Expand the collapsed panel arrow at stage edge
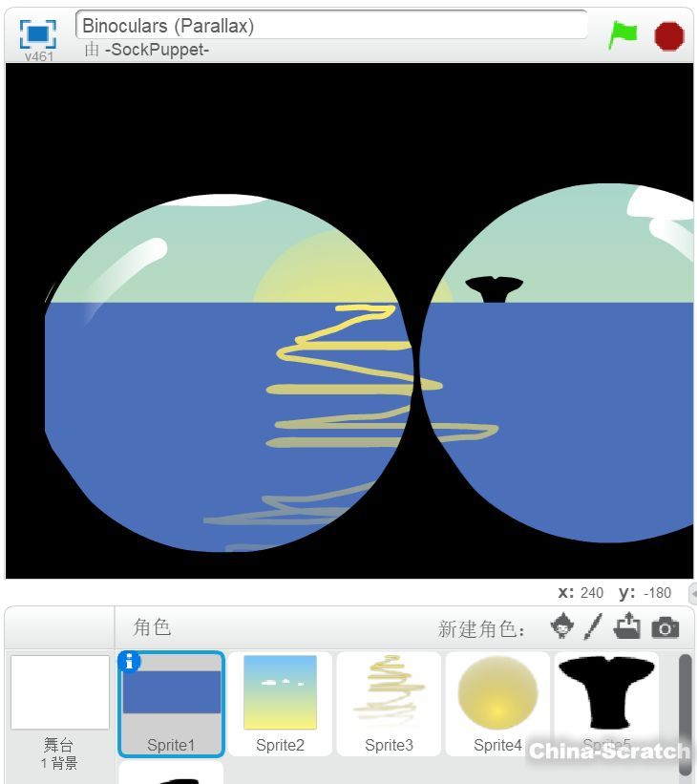This screenshot has width=697, height=784. (x=693, y=594)
